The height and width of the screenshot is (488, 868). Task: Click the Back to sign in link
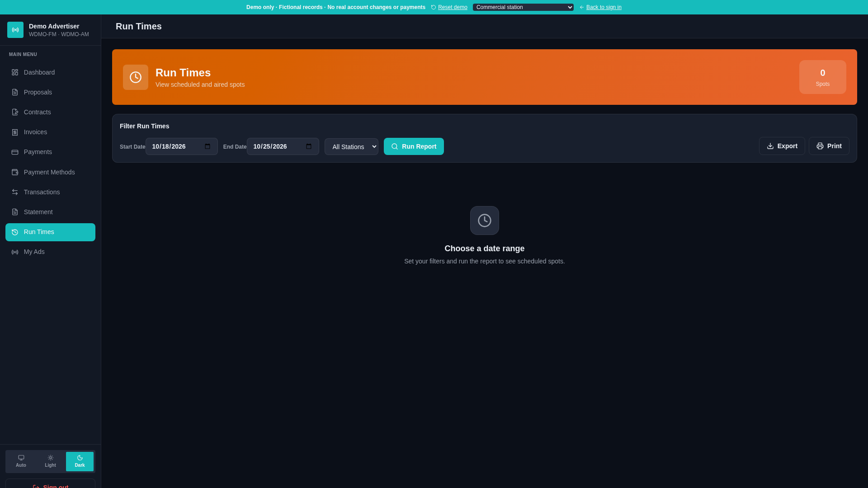pyautogui.click(x=604, y=7)
